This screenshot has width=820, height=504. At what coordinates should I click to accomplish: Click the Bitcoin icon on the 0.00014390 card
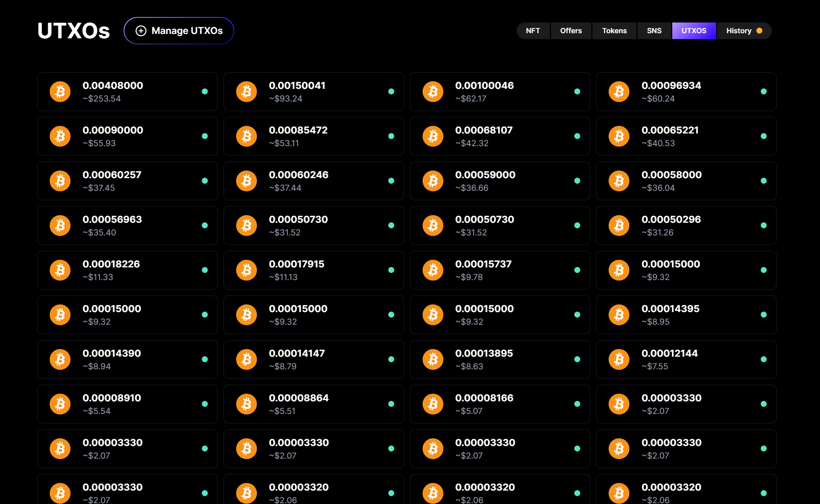(60, 359)
